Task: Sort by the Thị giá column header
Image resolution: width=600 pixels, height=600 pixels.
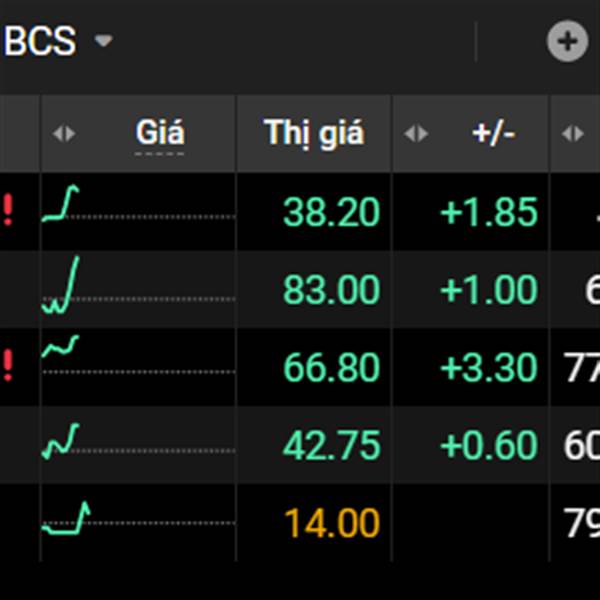Action: pos(314,134)
